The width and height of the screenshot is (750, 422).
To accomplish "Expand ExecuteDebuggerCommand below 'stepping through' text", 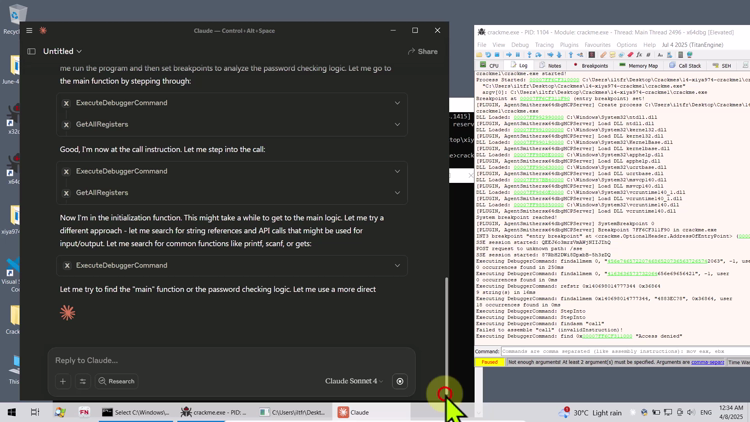I will tap(232, 103).
